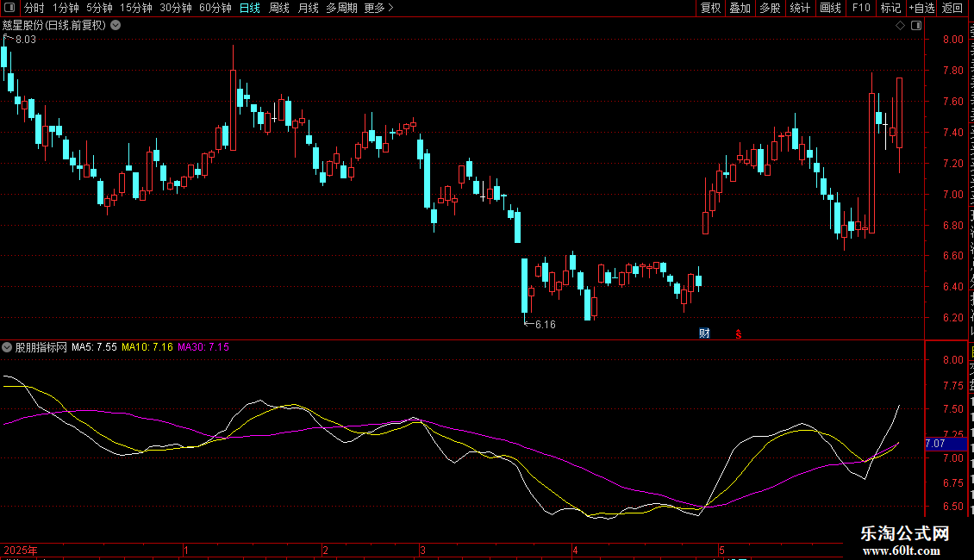The image size is (974, 560).
Task: Toggle the left sidebar panel icon
Action: click(x=9, y=8)
